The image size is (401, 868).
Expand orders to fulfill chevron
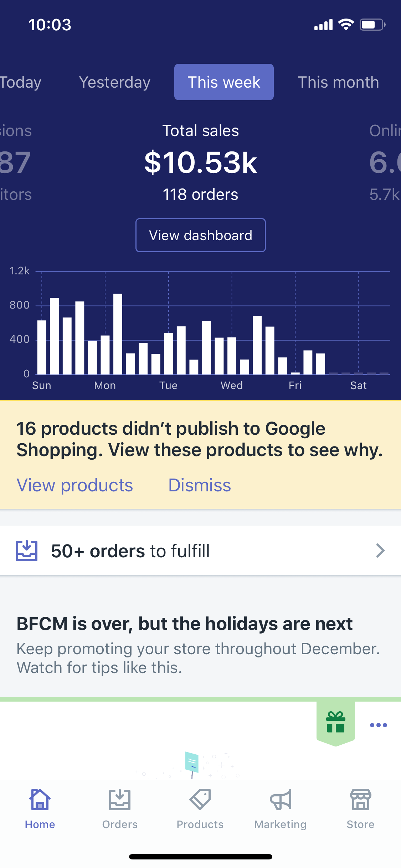[380, 551]
